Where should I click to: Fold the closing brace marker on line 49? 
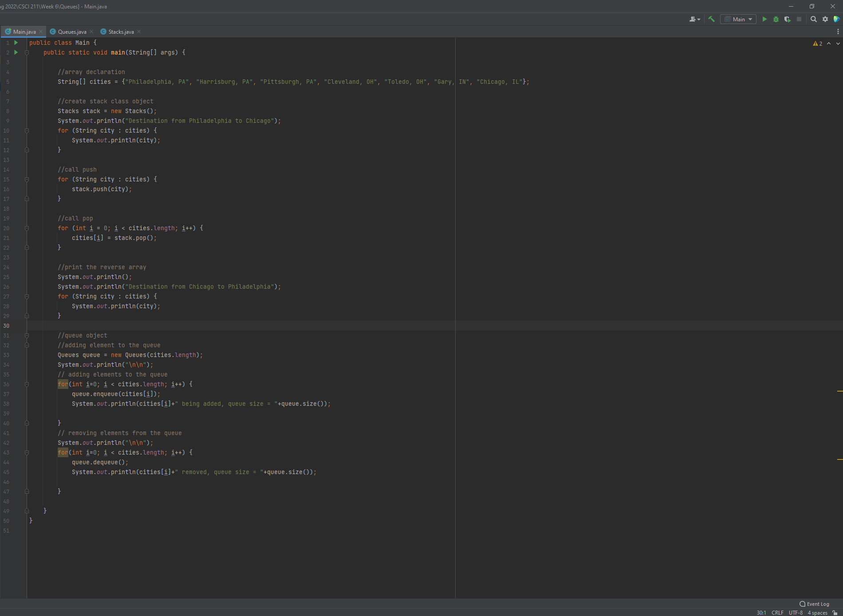pyautogui.click(x=27, y=511)
